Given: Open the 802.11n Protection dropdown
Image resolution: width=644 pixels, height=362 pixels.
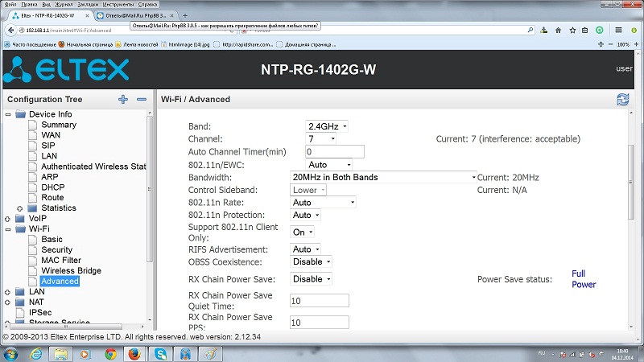Looking at the screenshot, I should click(x=305, y=215).
